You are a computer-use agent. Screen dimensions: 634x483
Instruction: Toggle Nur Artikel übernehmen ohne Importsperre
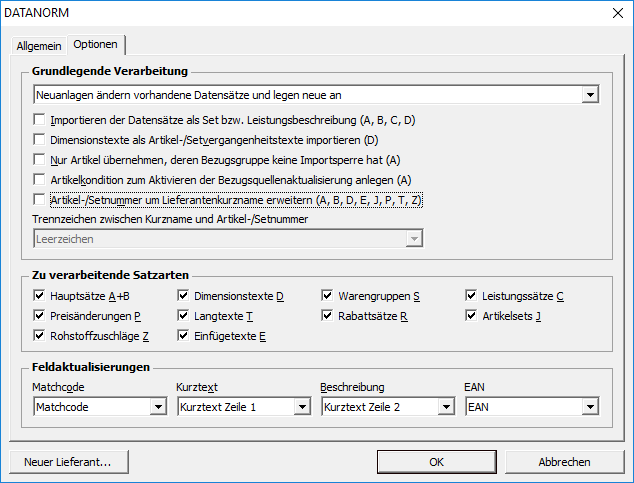pyautogui.click(x=39, y=160)
